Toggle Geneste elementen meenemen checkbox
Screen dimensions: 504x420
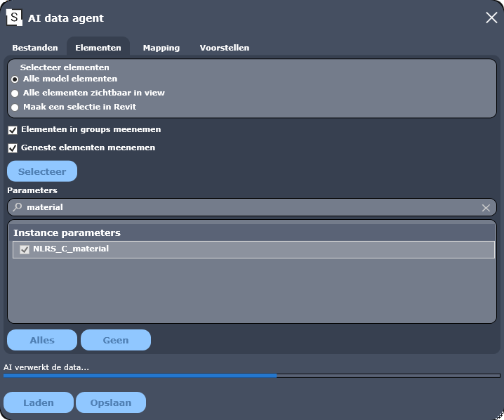pos(13,148)
